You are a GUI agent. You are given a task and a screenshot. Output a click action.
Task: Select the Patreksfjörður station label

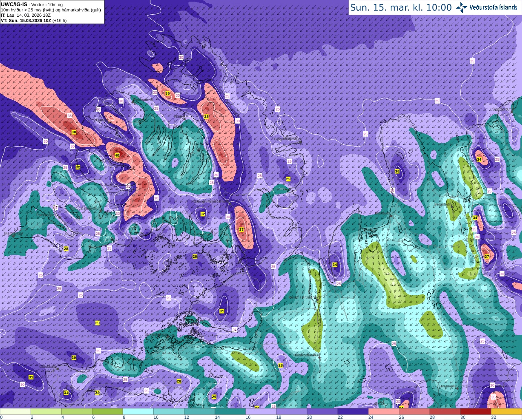tap(48, 214)
